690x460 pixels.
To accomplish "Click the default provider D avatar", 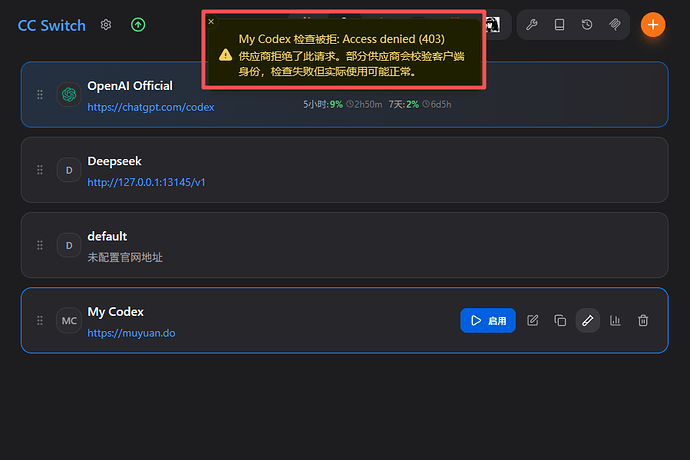I will click(69, 245).
